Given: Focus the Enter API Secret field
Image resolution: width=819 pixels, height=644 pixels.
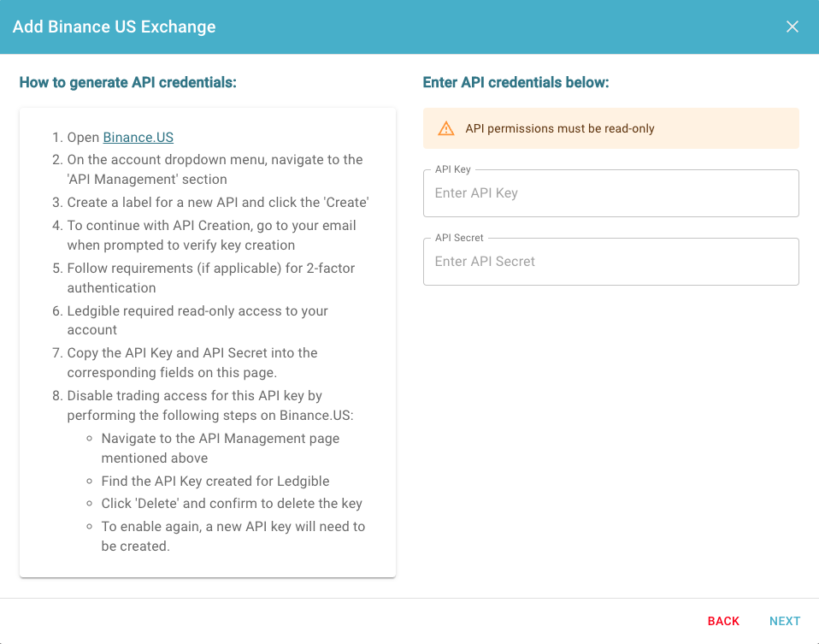Looking at the screenshot, I should pos(610,262).
